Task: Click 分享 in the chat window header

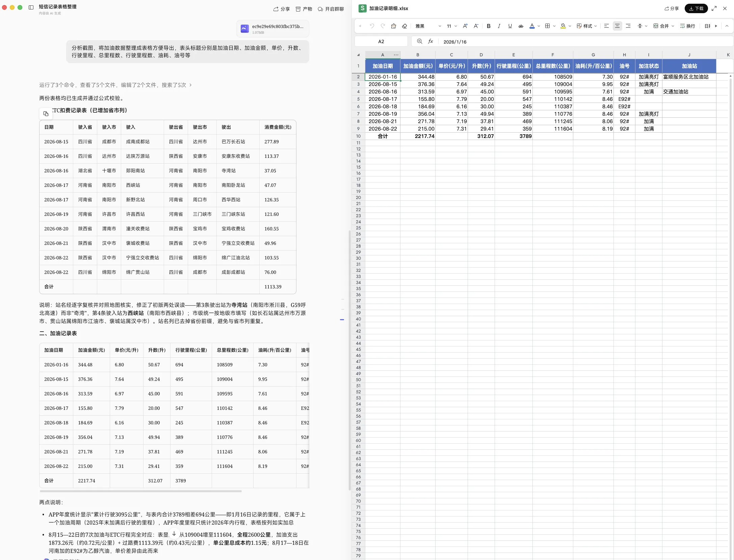Action: [x=282, y=9]
